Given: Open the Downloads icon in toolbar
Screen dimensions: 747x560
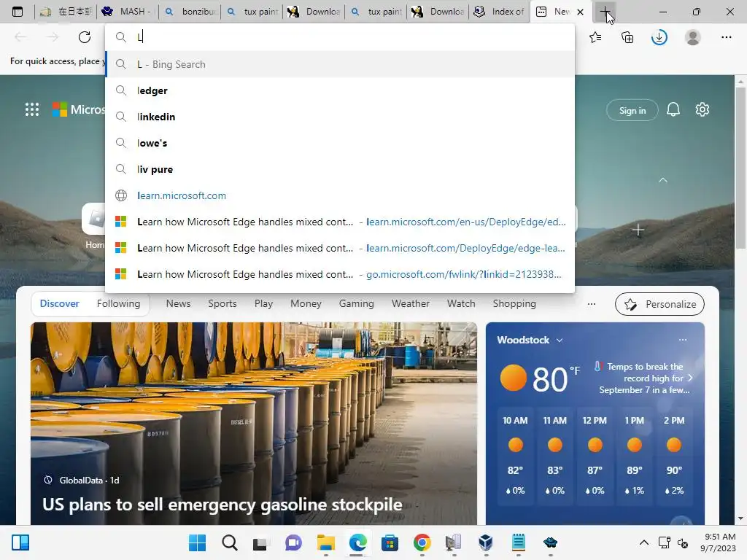Looking at the screenshot, I should point(659,37).
